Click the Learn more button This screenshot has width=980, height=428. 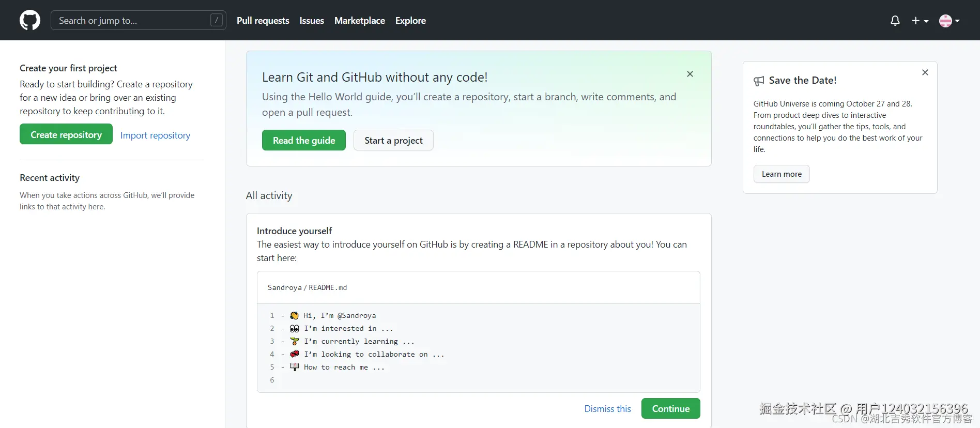click(x=782, y=174)
